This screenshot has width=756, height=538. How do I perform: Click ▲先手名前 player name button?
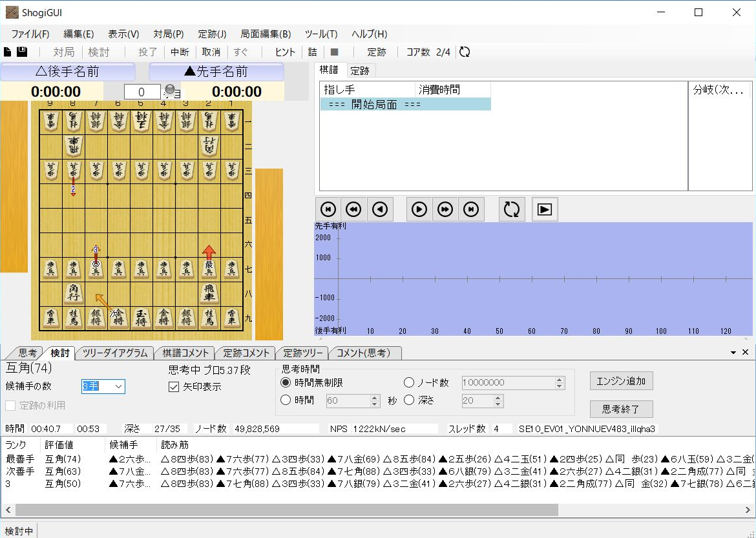coord(216,72)
